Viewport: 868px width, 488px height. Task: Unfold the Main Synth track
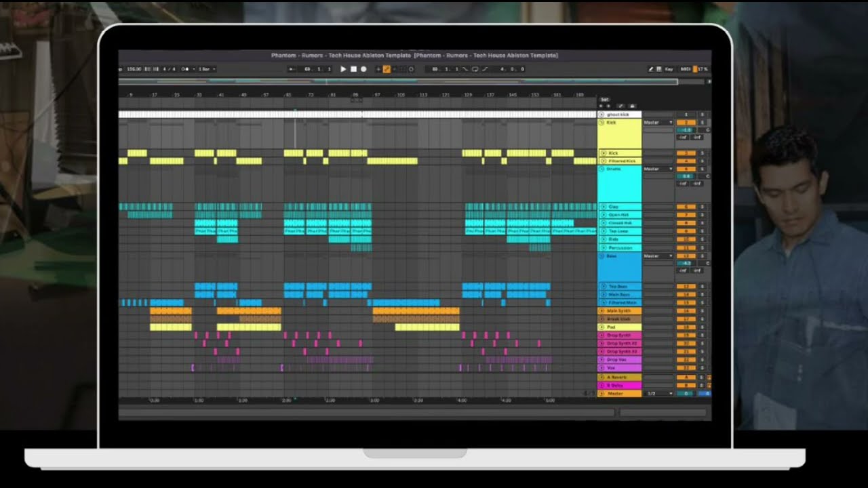(x=601, y=311)
